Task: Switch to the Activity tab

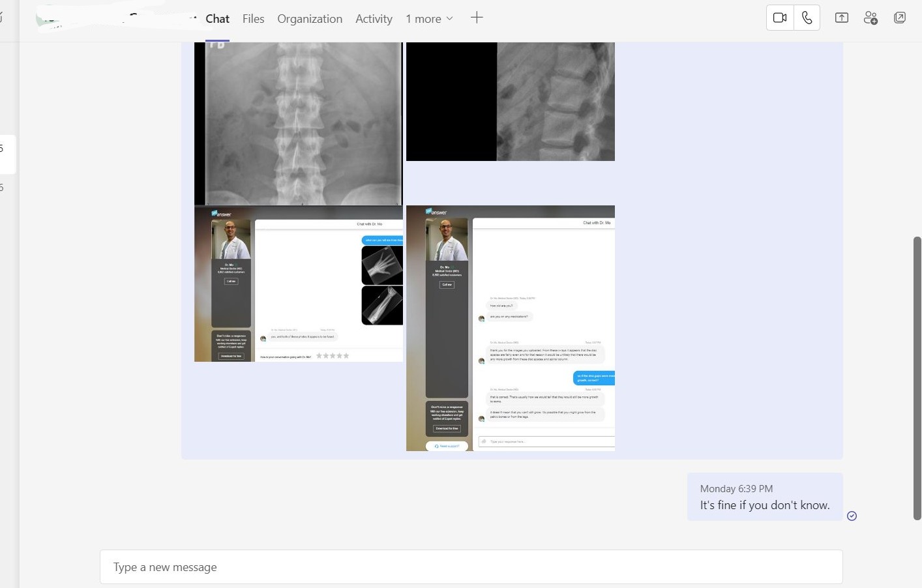Action: [374, 19]
